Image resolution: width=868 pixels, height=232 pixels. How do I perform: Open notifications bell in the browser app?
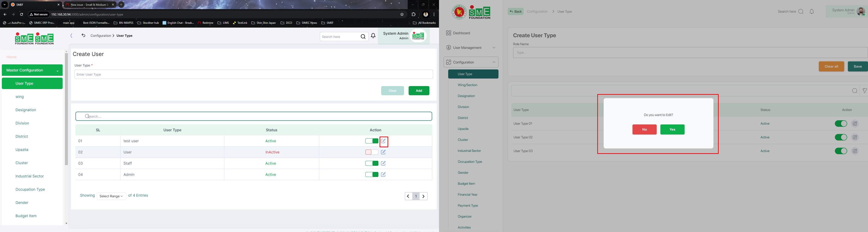point(373,36)
